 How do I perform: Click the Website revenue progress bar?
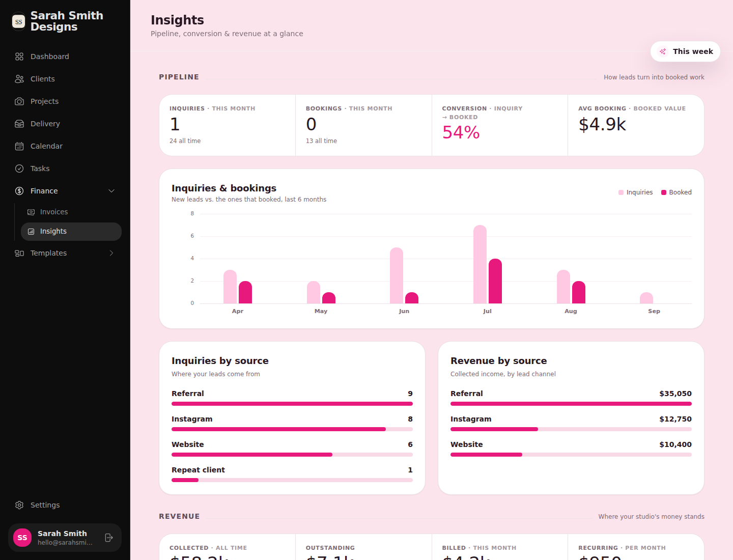[571, 455]
